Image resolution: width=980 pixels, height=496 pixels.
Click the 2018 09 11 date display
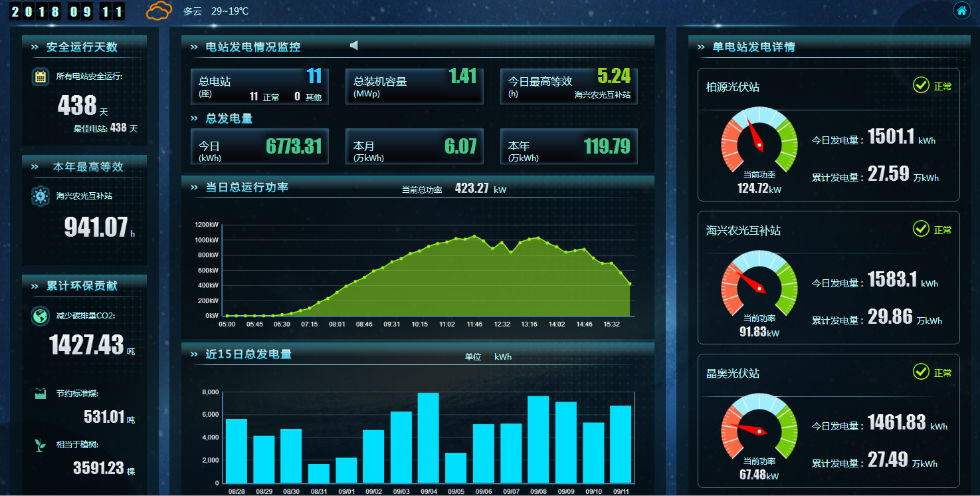tap(67, 11)
